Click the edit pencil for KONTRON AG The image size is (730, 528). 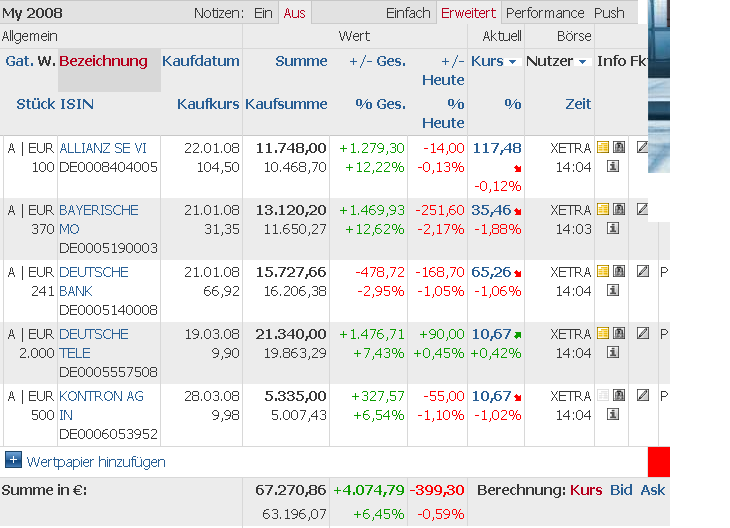click(x=642, y=396)
